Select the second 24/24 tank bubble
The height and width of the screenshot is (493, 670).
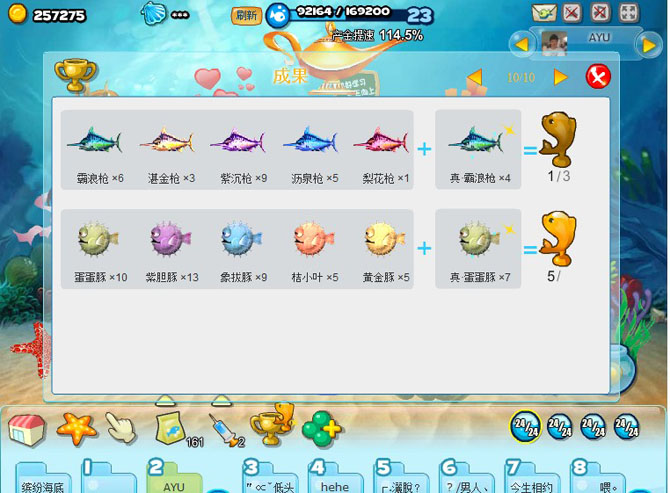coord(560,427)
